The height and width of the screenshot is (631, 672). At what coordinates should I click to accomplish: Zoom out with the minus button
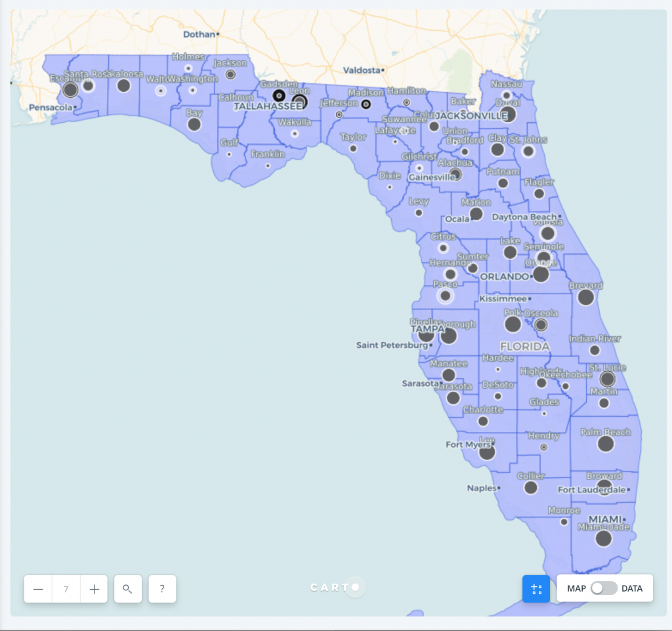pyautogui.click(x=38, y=589)
